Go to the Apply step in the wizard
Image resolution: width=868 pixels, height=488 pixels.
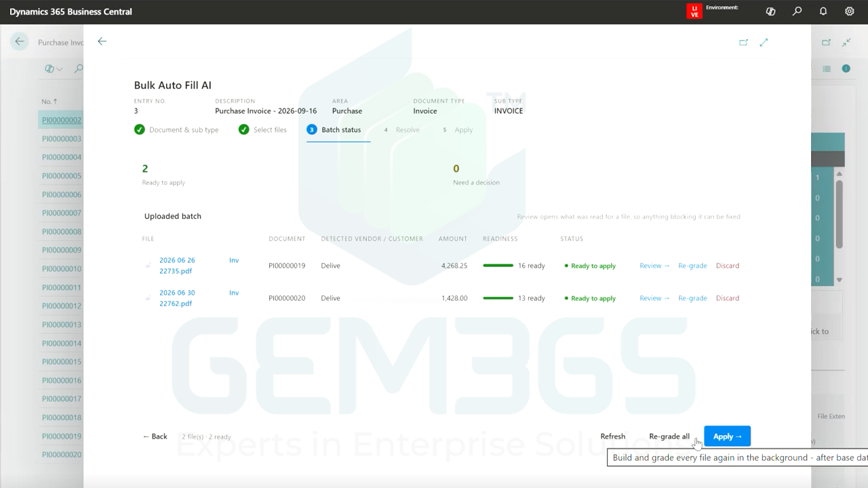coord(458,129)
